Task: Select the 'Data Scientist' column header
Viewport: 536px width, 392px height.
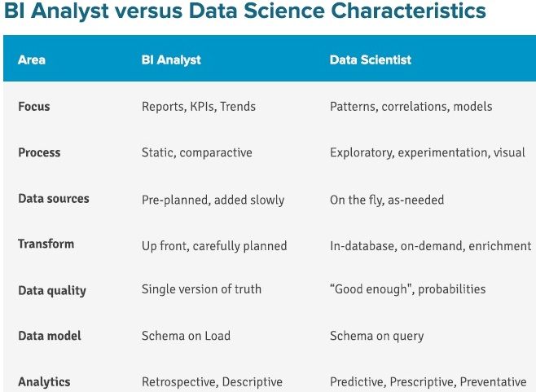Action: coord(370,59)
